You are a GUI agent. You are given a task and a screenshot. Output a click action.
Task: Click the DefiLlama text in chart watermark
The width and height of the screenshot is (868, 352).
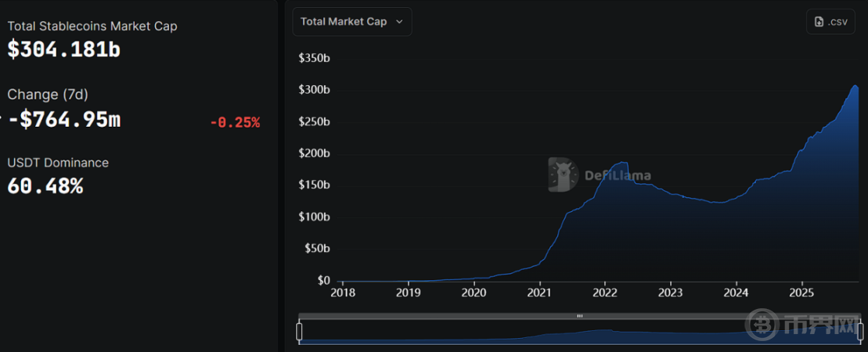[618, 175]
